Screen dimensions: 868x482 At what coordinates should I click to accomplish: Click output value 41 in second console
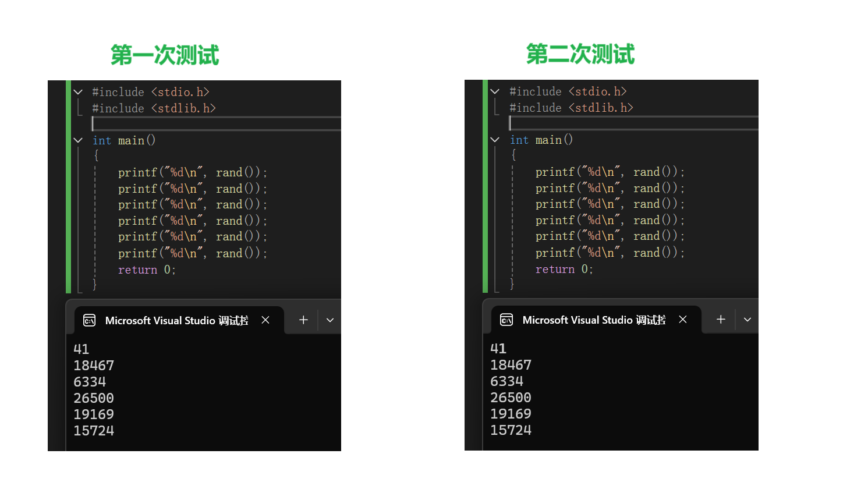coord(498,349)
